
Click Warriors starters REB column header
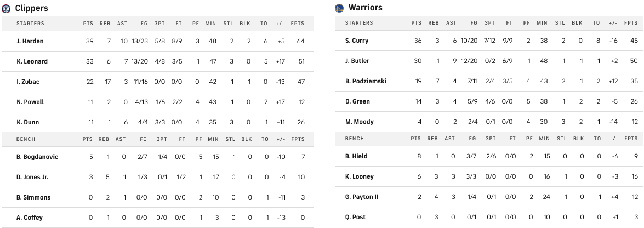(434, 23)
